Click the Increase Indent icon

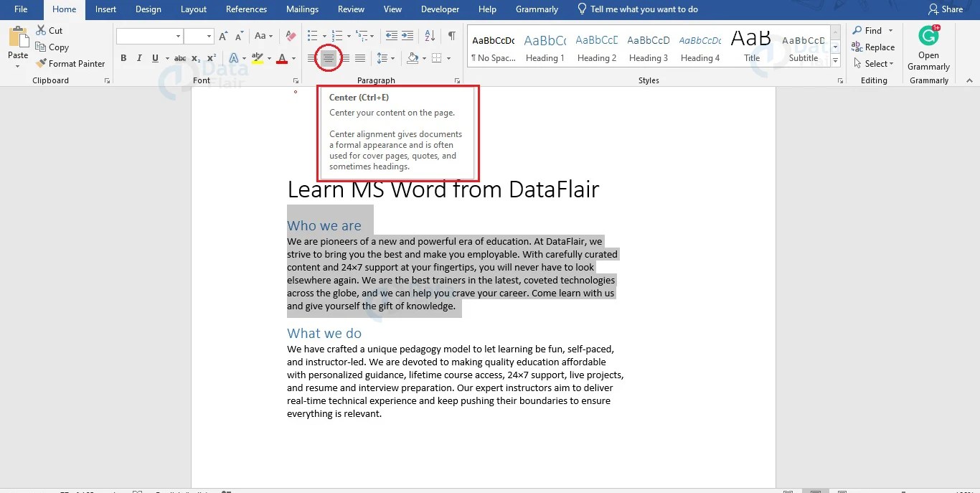[x=407, y=35]
